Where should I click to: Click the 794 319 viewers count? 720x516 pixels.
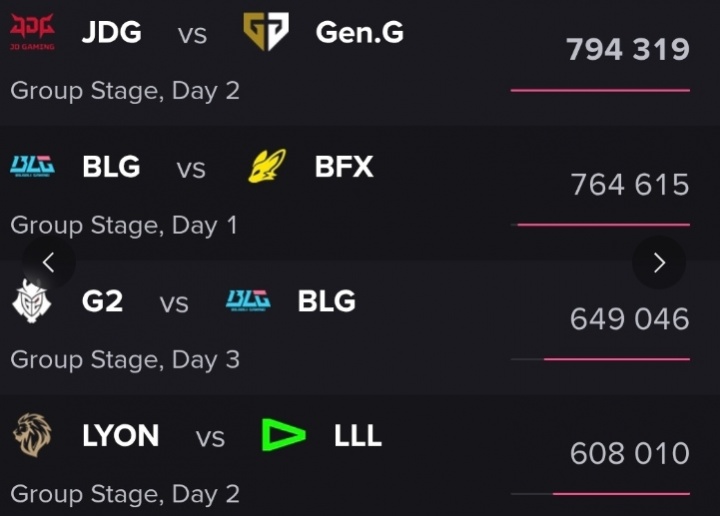click(628, 50)
